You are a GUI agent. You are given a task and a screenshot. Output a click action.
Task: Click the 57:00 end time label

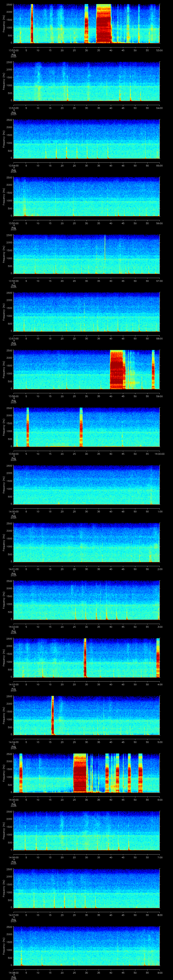[x=159, y=281]
